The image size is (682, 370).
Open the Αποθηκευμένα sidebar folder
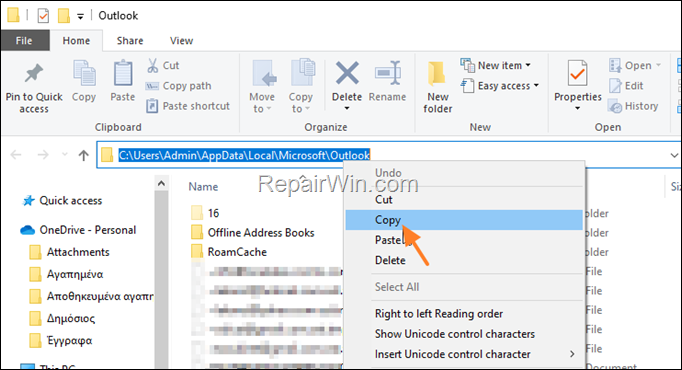[91, 296]
